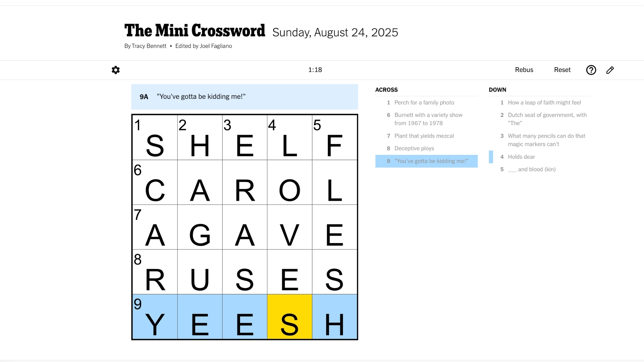Image resolution: width=644 pixels, height=362 pixels.
Task: Select the pencil edit icon
Action: pos(610,70)
